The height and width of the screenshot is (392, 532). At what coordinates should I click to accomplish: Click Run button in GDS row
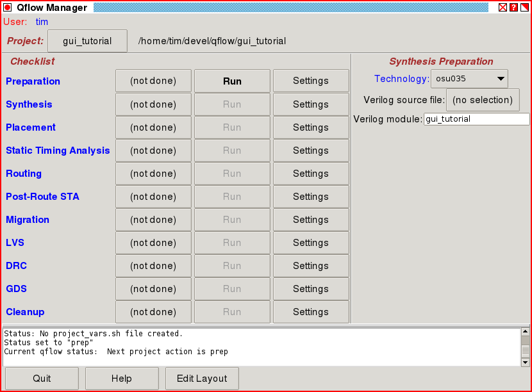coord(232,289)
